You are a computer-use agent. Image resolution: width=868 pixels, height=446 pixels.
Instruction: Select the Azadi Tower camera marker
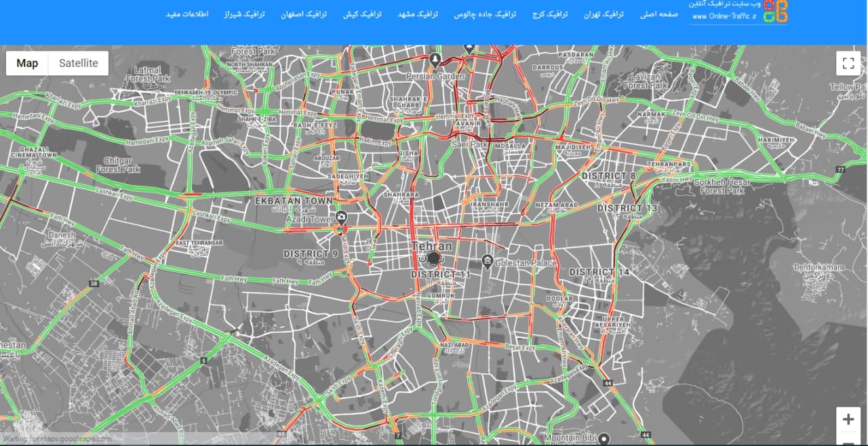coord(341,218)
